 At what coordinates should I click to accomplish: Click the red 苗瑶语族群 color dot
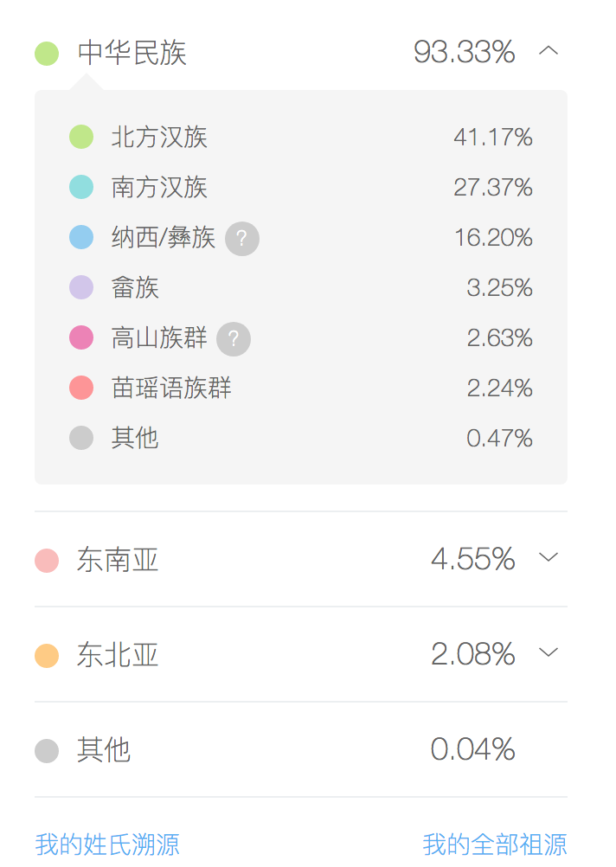tap(81, 388)
